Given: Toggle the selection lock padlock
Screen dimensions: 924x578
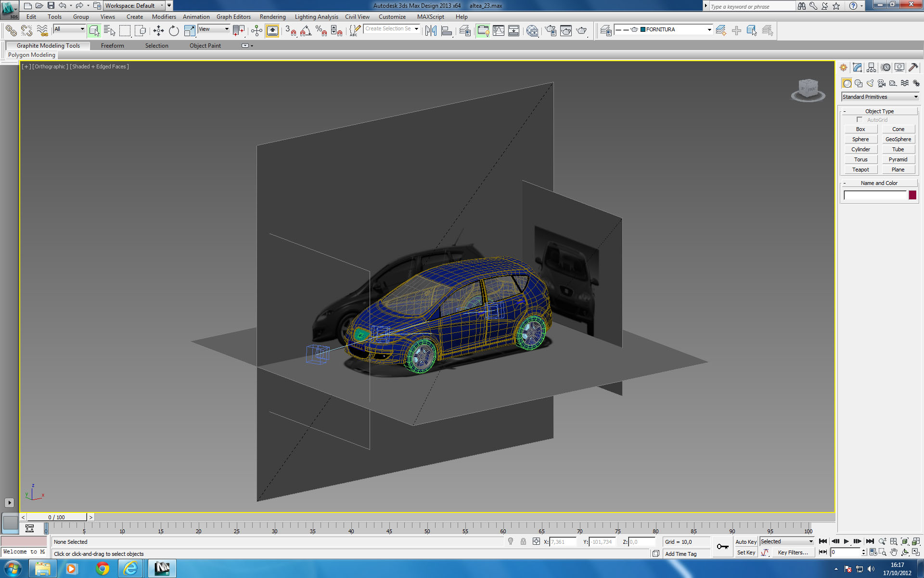Looking at the screenshot, I should (523, 541).
